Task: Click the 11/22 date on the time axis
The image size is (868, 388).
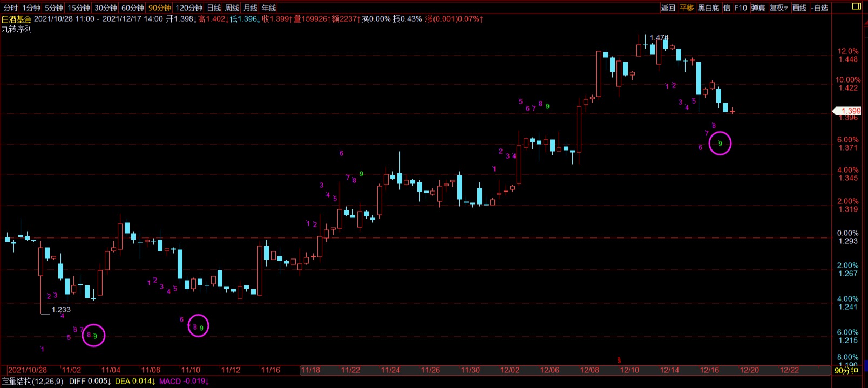Action: point(350,370)
